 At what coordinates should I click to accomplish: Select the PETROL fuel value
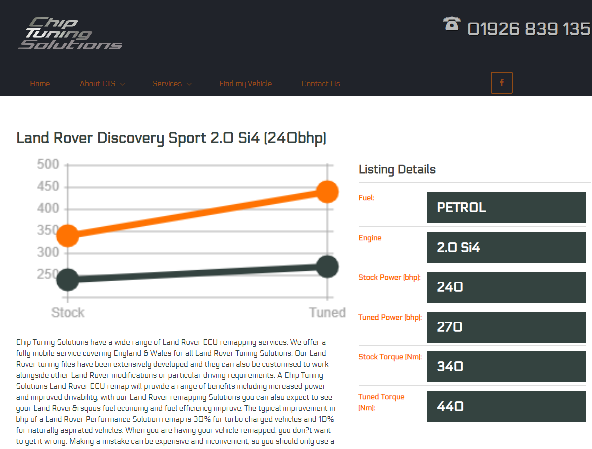pos(506,207)
